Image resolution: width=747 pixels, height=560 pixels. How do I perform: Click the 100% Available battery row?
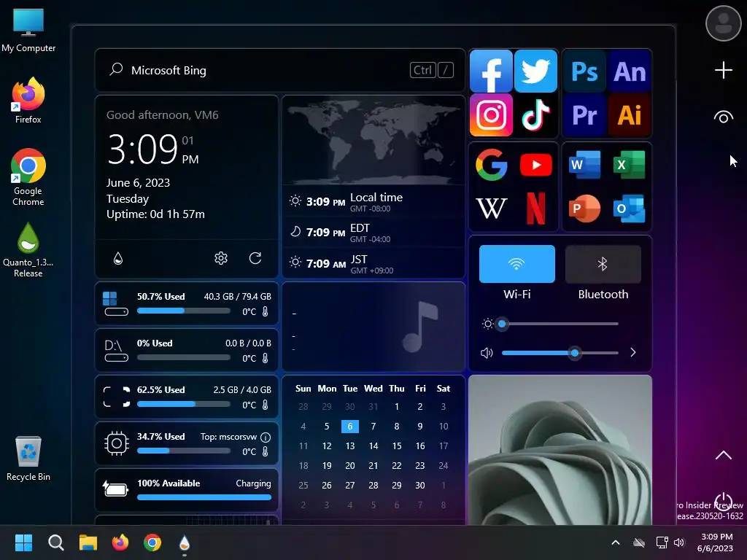click(x=187, y=491)
